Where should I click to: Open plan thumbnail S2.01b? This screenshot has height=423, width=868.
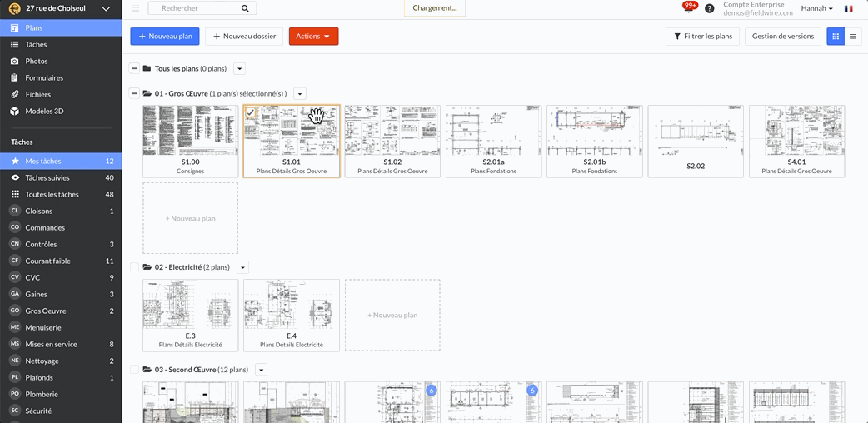[x=595, y=142]
